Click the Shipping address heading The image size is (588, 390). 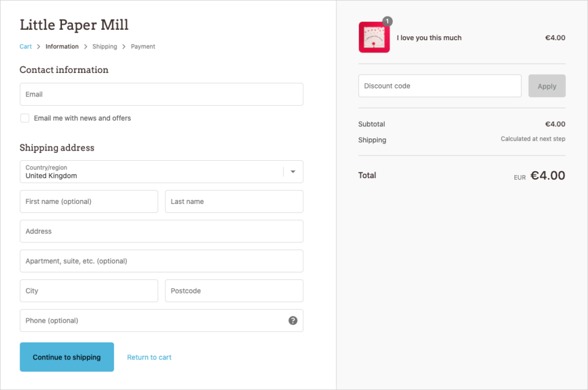57,148
